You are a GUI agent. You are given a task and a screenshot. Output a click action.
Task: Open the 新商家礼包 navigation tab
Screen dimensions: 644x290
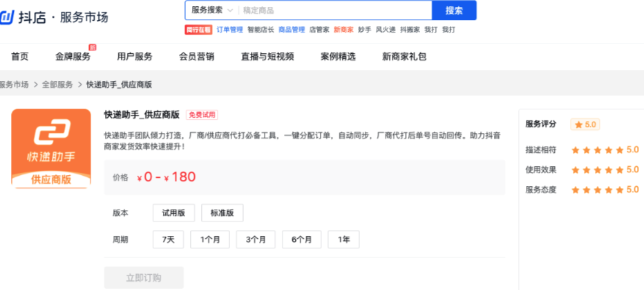point(404,57)
